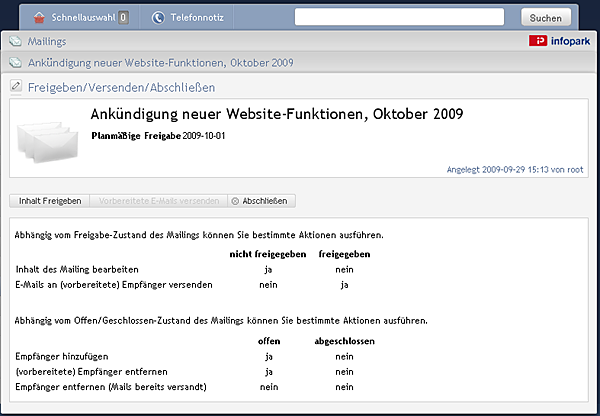
Task: Click the row Empfänger hinzufügen
Action: point(62,357)
